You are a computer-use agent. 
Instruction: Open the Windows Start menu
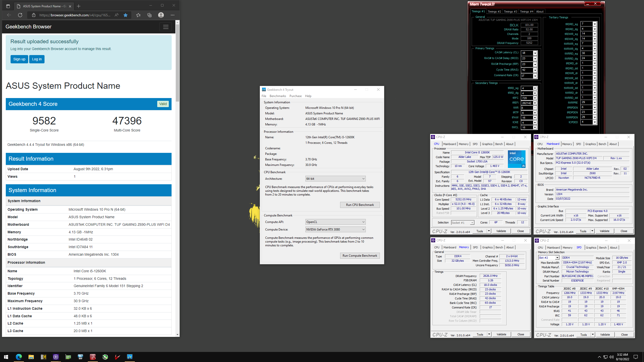click(x=6, y=357)
